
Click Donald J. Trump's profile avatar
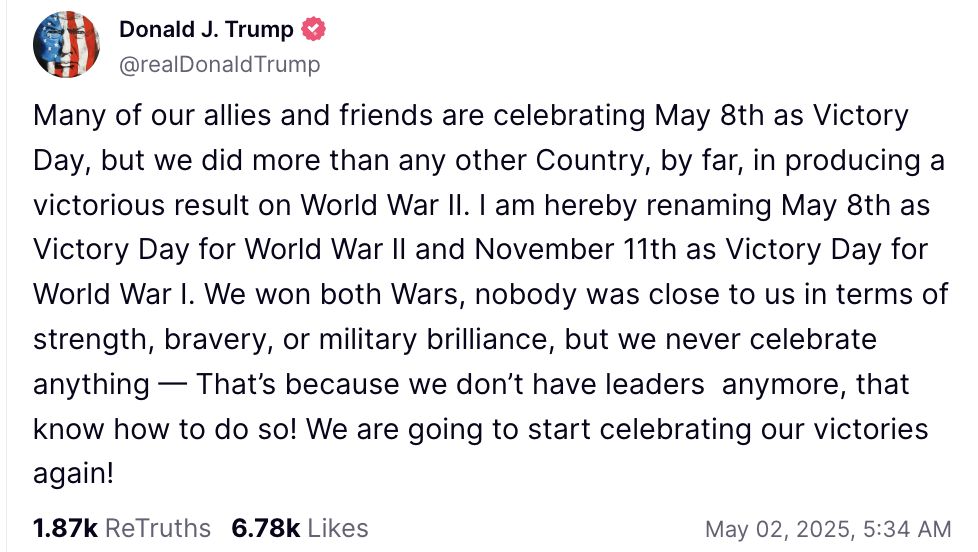pyautogui.click(x=67, y=45)
